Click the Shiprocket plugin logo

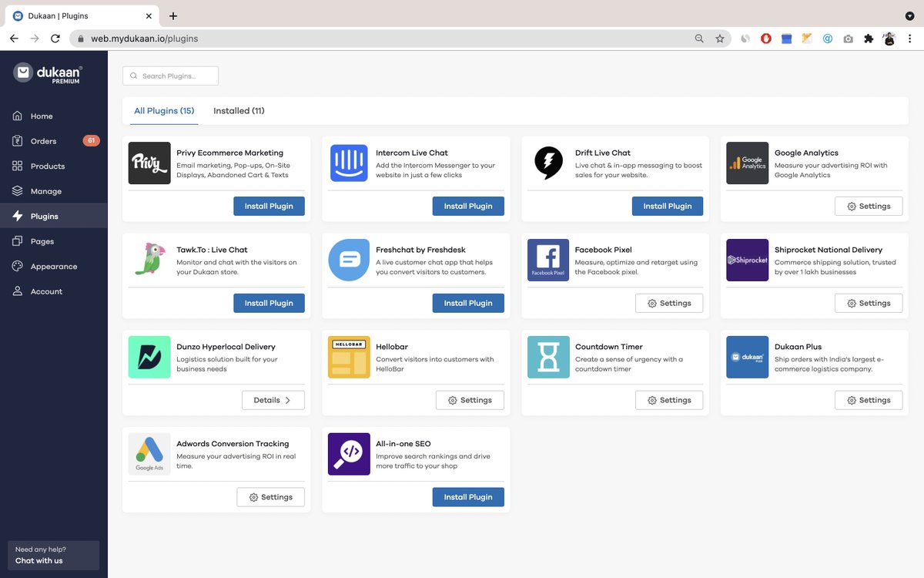(x=748, y=260)
